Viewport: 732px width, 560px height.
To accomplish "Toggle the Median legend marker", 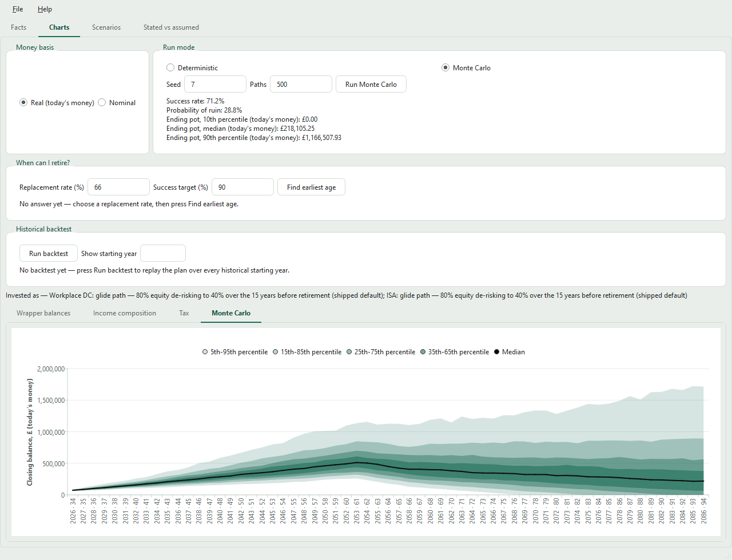I will (497, 352).
